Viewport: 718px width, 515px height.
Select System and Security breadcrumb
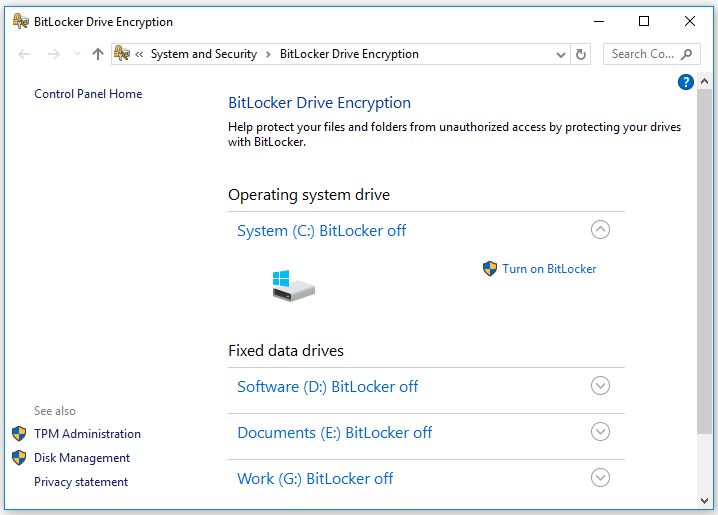[x=204, y=54]
